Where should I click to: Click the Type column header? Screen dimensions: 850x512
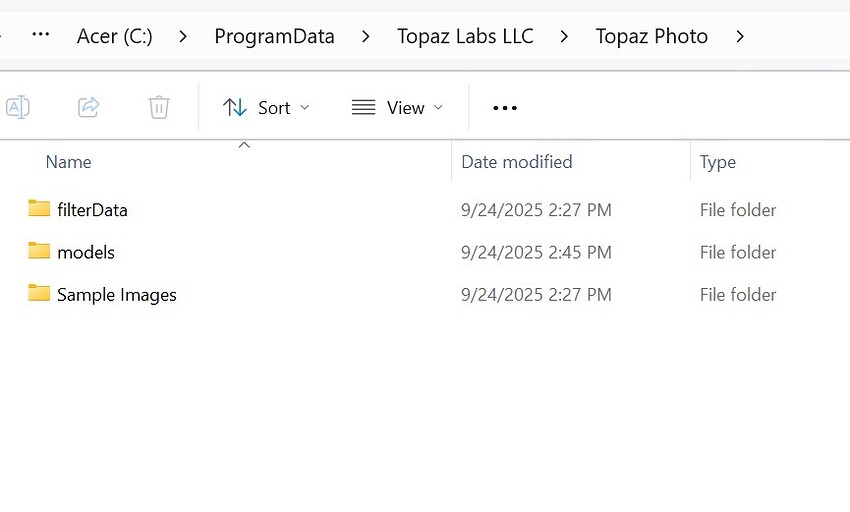click(718, 162)
